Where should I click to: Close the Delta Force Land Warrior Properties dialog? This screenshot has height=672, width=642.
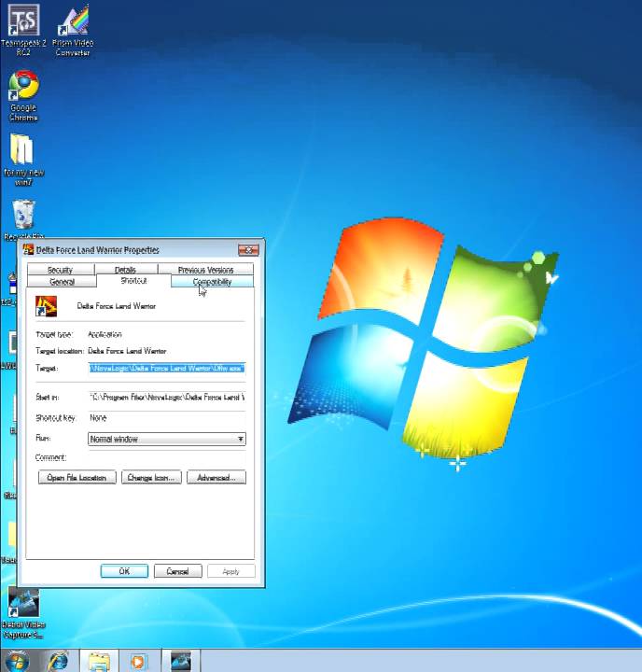[x=248, y=250]
